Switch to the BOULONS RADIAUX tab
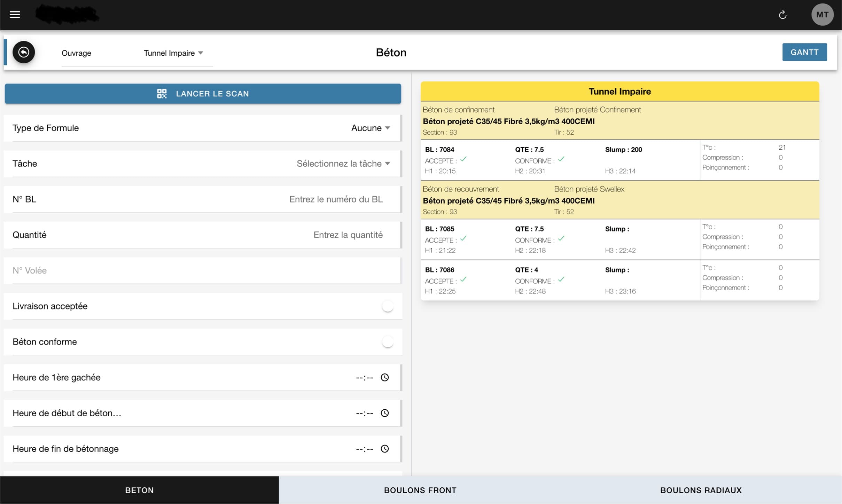The width and height of the screenshot is (842, 504). click(701, 490)
